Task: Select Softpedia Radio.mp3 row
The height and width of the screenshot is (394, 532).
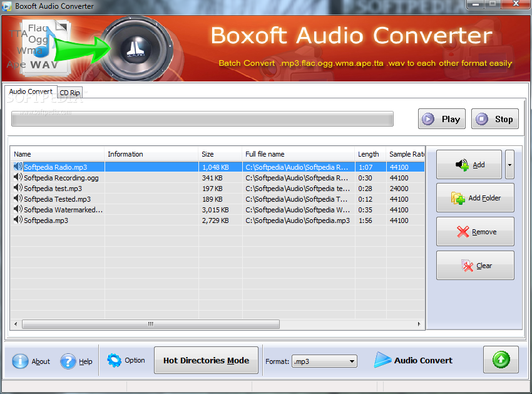Action: tap(217, 167)
